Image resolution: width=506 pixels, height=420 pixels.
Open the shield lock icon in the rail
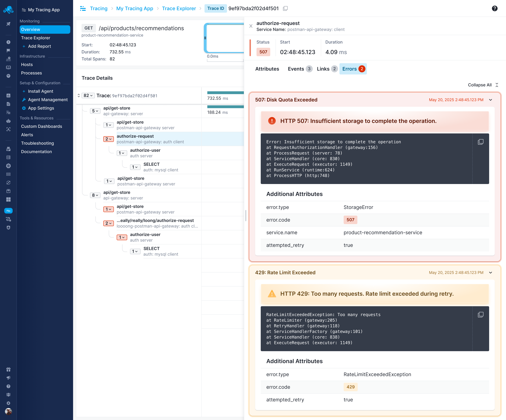click(8, 228)
